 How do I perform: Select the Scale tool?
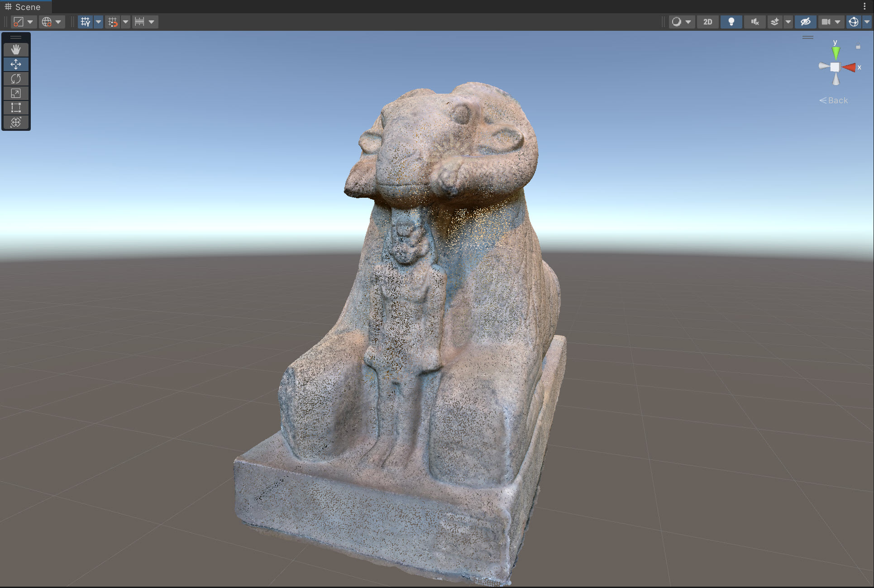16,93
